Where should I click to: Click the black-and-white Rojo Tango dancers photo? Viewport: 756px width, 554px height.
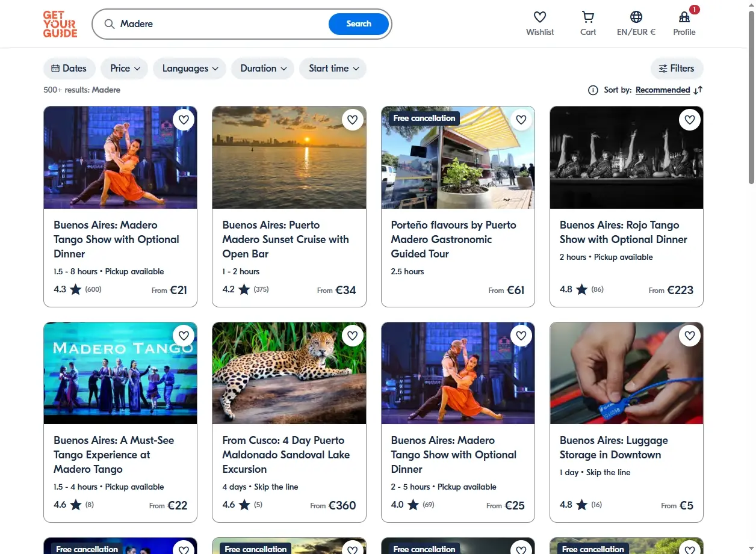pyautogui.click(x=627, y=158)
